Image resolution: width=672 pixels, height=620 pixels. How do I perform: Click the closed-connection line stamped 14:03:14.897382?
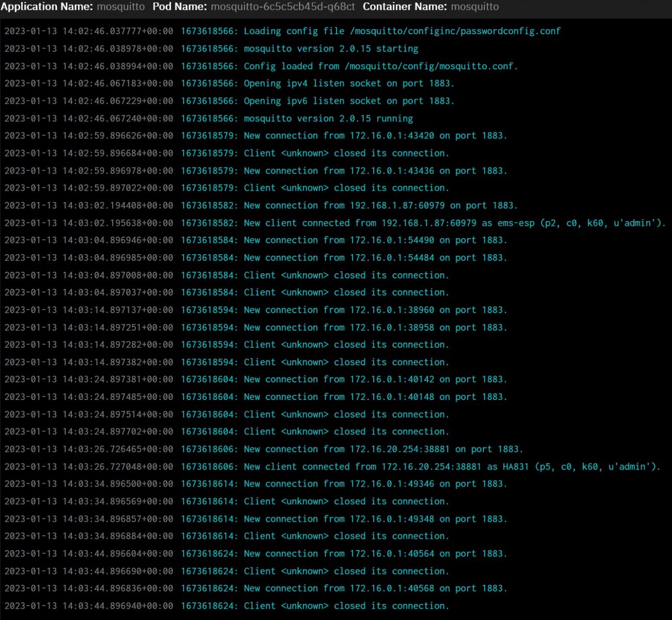pos(227,362)
